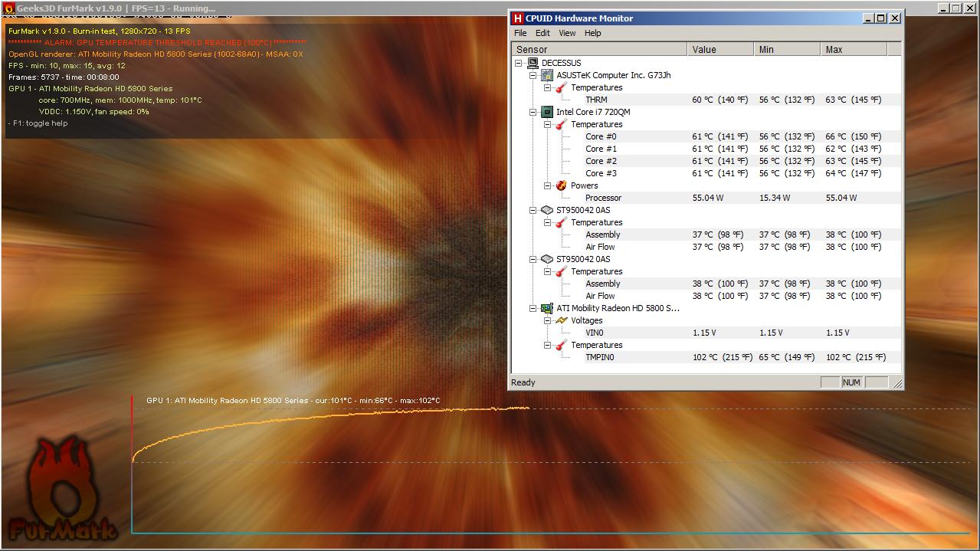The width and height of the screenshot is (980, 551).
Task: Click the ATI Mobility Radeon graphics card icon
Action: tap(547, 308)
